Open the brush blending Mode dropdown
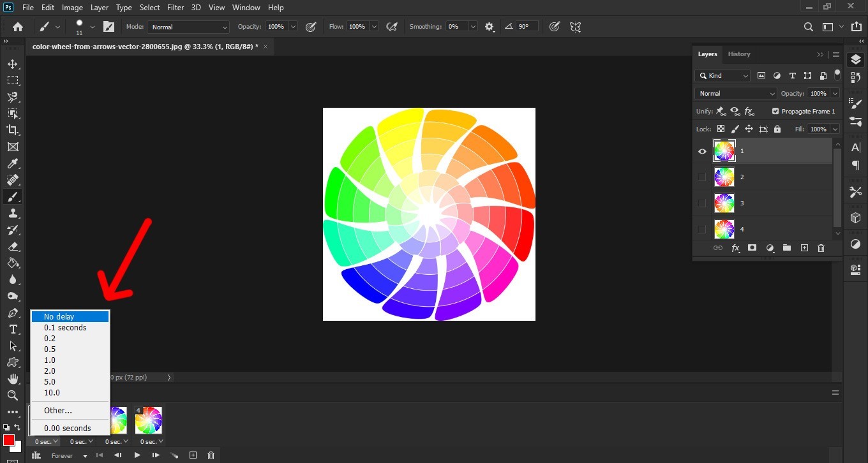Screen dimensions: 868x463 tap(188, 27)
